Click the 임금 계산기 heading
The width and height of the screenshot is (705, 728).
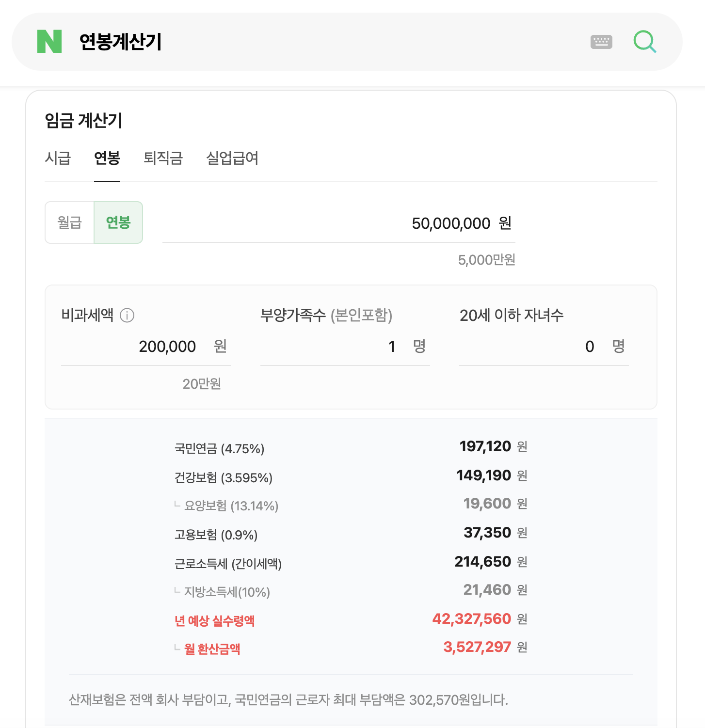pyautogui.click(x=83, y=120)
